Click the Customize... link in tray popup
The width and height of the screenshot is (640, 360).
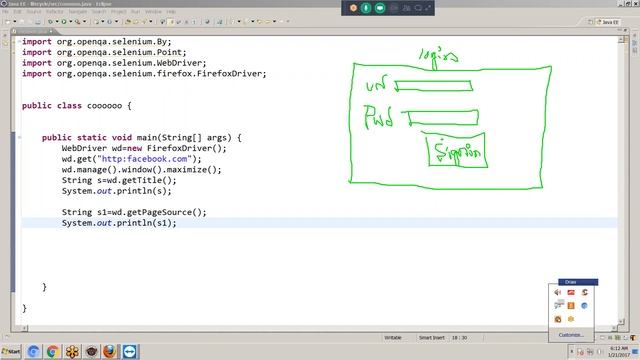click(x=571, y=335)
